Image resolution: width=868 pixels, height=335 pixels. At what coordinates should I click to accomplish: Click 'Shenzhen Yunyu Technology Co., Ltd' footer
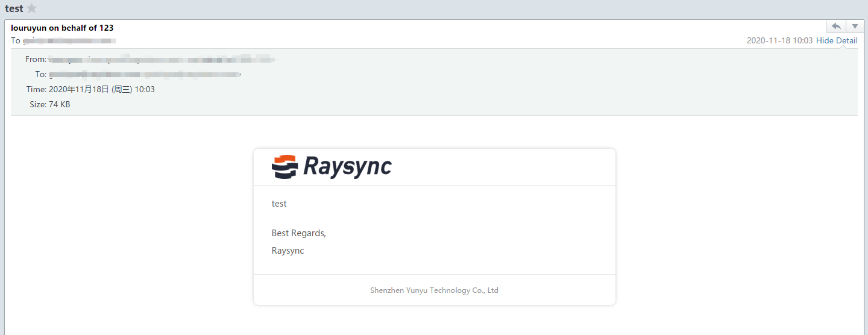[434, 290]
